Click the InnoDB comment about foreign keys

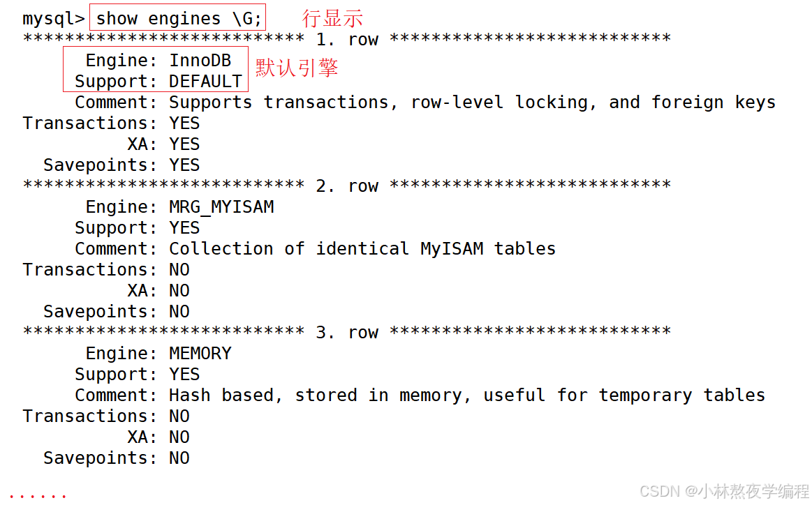[472, 103]
